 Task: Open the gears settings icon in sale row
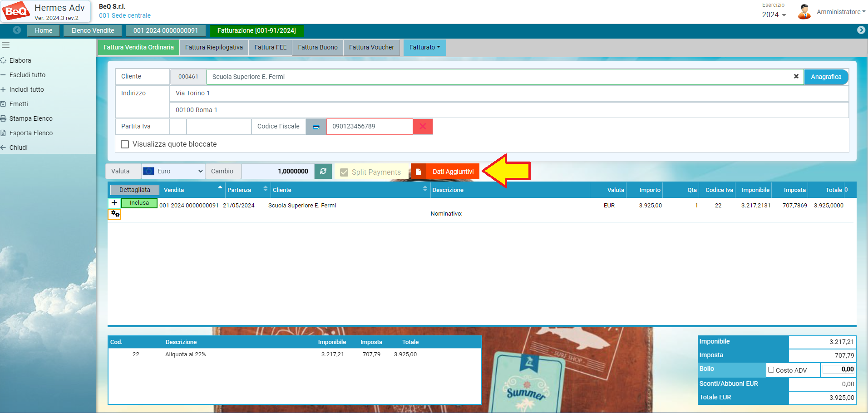coord(115,214)
